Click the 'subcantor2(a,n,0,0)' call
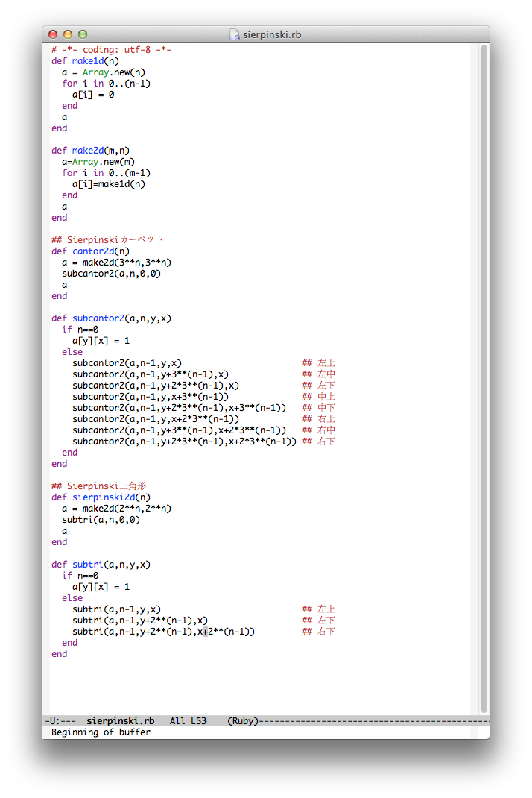Image resolution: width=532 pixels, height=798 pixels. click(x=111, y=274)
